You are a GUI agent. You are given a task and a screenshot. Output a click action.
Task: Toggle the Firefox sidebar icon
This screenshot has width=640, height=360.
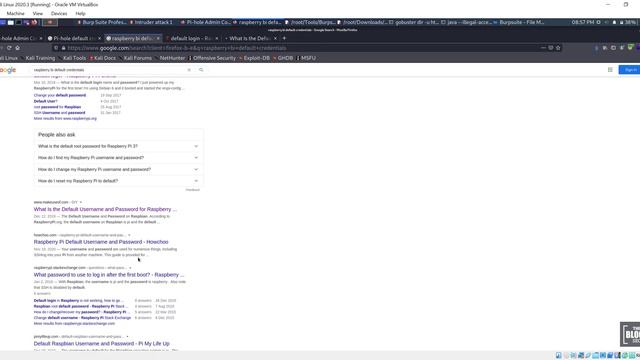coord(613,48)
